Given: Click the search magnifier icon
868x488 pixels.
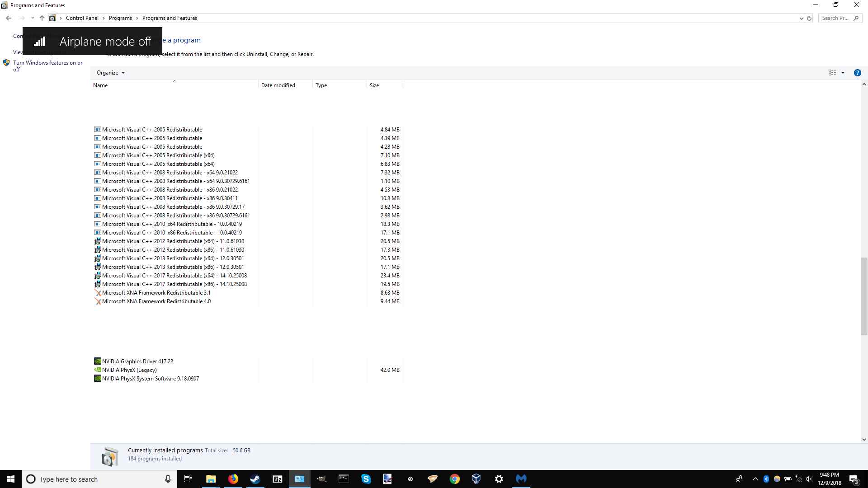Looking at the screenshot, I should [856, 18].
